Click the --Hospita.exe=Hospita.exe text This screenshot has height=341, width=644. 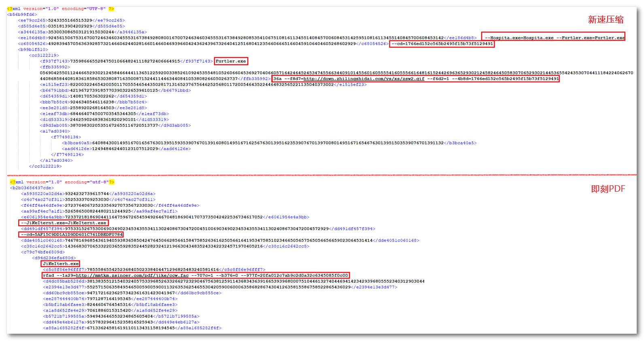(519, 38)
